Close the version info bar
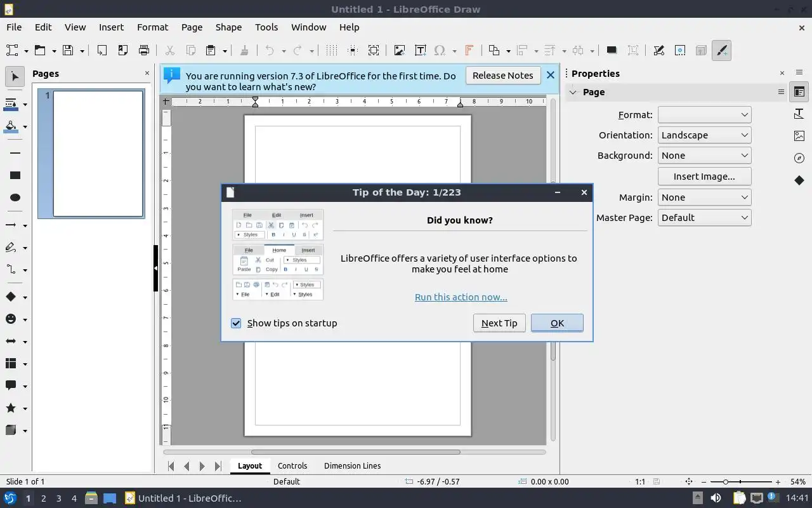 click(x=550, y=75)
